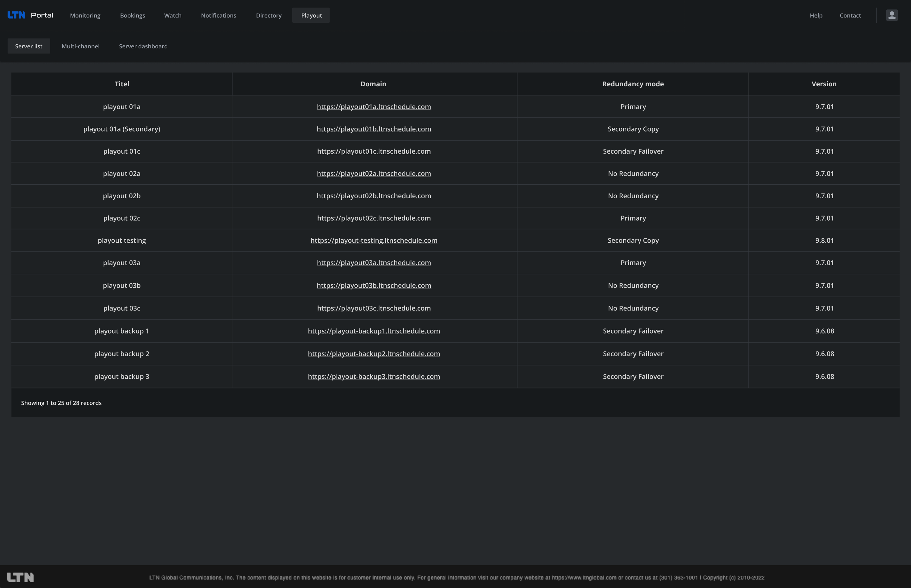Open the Bookings section
Viewport: 911px width, 588px height.
pyautogui.click(x=133, y=15)
